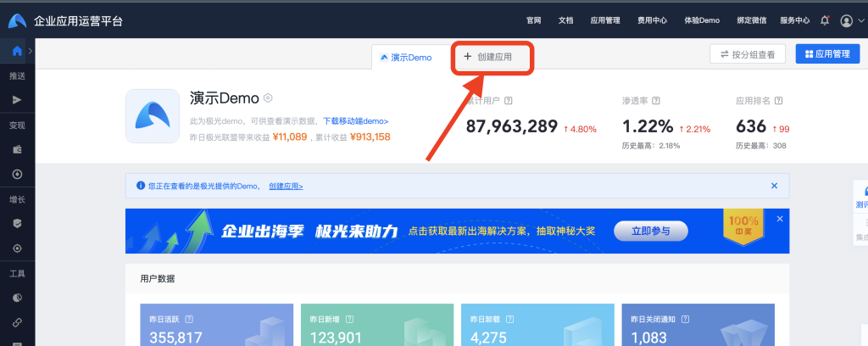Toggle 按分组查看 view mode

coord(748,54)
